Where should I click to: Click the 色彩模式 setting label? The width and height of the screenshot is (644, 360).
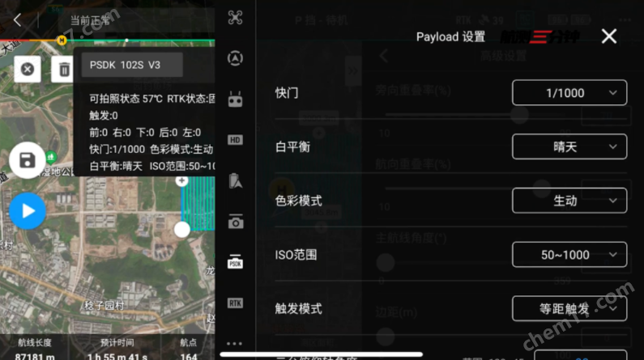point(299,201)
